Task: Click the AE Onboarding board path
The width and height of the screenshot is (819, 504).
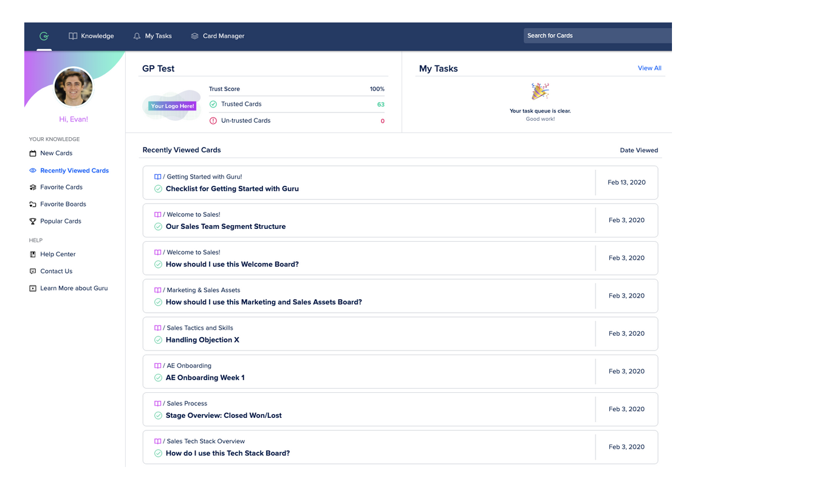Action: 189,366
